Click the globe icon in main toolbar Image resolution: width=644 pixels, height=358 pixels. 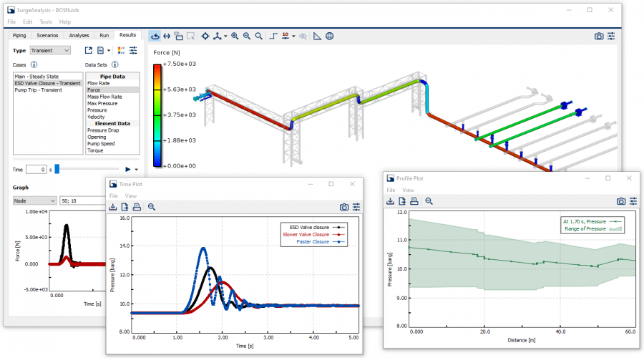tap(329, 36)
